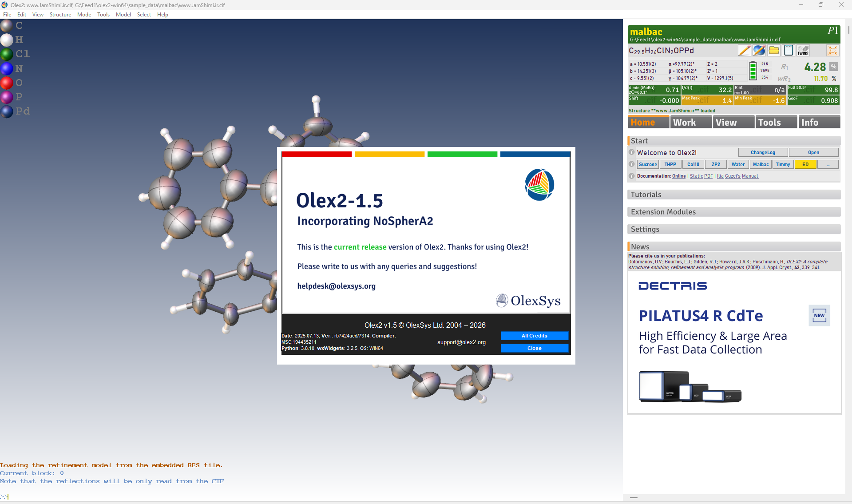This screenshot has height=504, width=852.
Task: Load the THPP sample structure
Action: coord(670,164)
